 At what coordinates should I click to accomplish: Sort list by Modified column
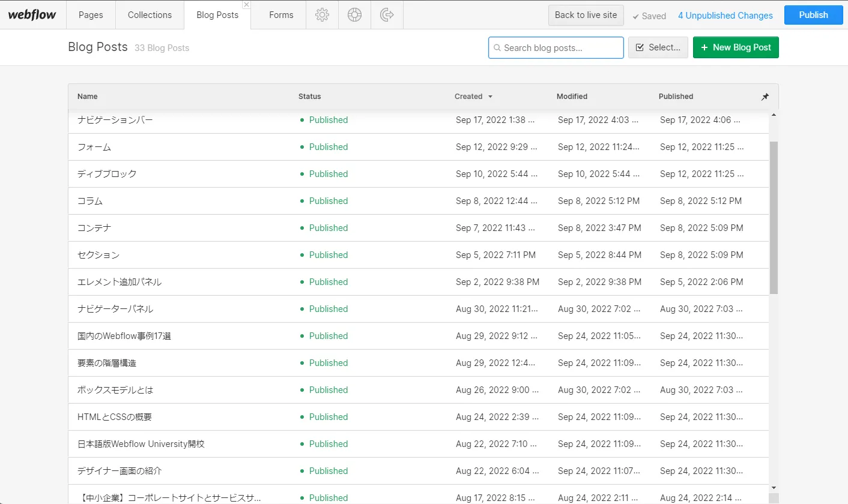pyautogui.click(x=572, y=97)
